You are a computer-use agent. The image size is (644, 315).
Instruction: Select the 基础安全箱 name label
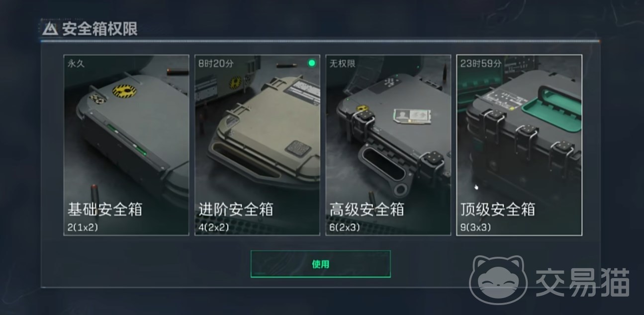(105, 209)
